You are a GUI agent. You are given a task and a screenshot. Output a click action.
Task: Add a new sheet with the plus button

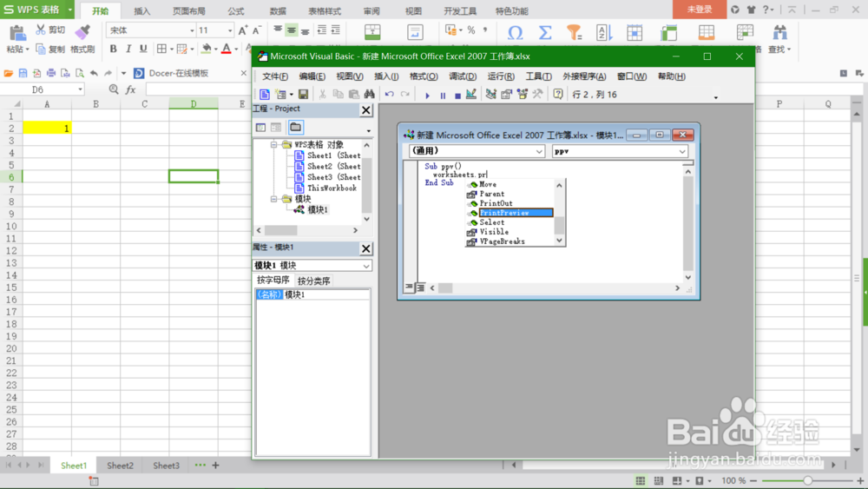(215, 466)
